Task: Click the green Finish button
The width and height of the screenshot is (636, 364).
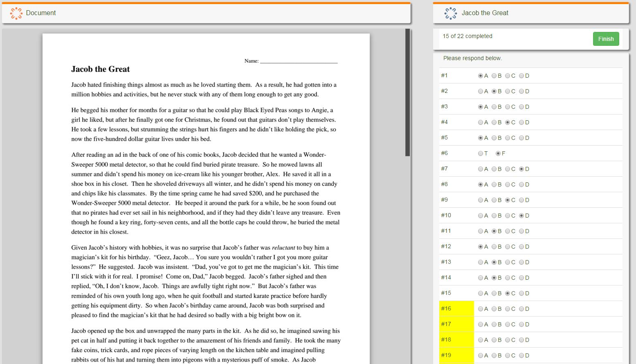Action: coord(606,39)
